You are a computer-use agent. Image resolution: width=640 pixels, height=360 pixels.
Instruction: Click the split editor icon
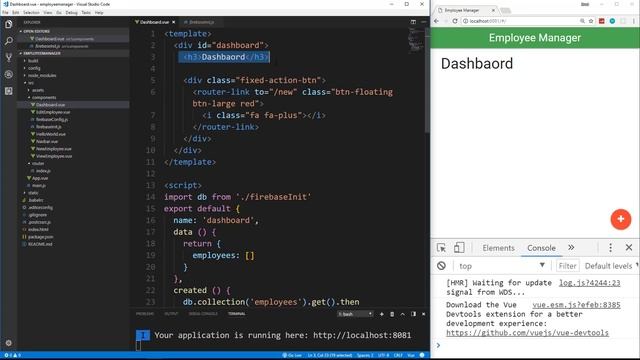pyautogui.click(x=413, y=22)
